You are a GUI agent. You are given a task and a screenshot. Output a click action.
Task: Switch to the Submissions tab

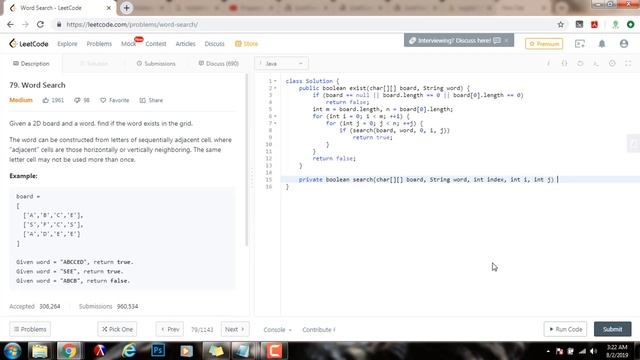(156, 64)
